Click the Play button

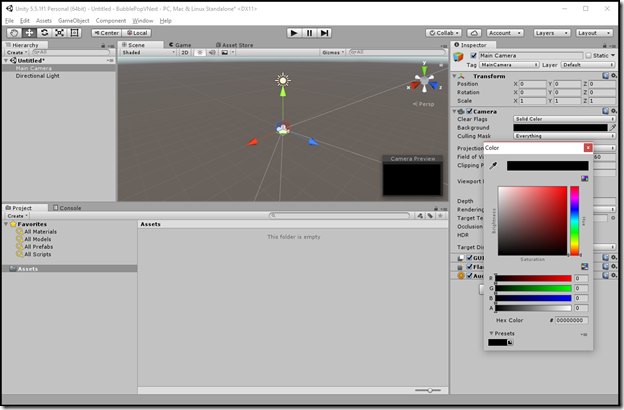coord(294,33)
